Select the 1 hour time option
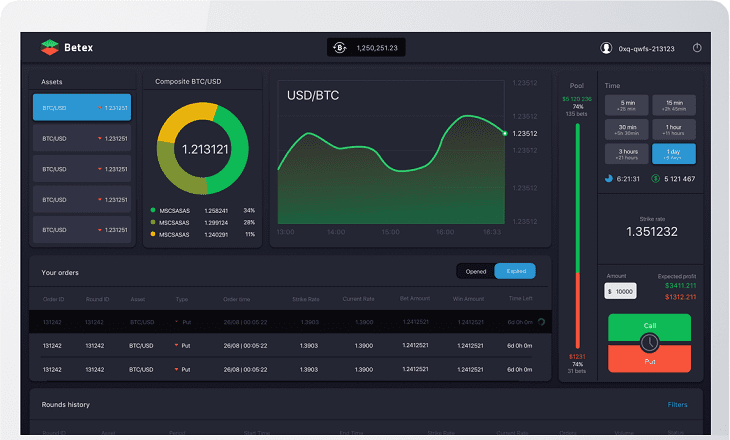 (x=674, y=129)
